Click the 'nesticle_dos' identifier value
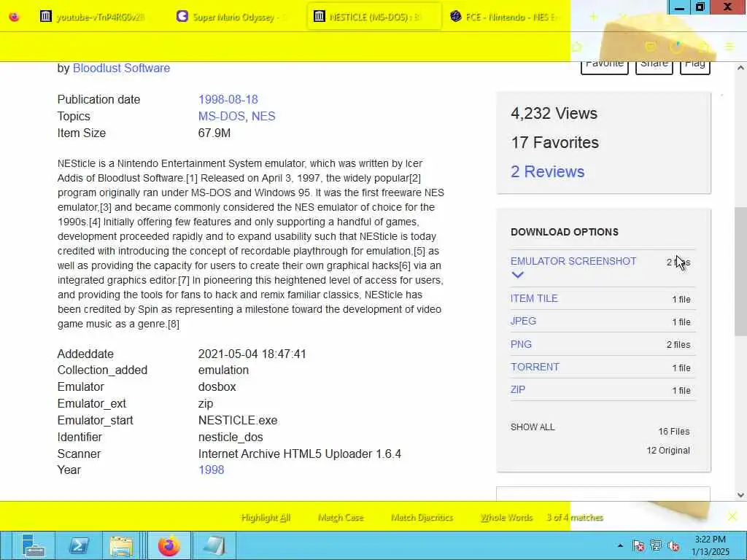Screen dimensions: 747x560 231,437
